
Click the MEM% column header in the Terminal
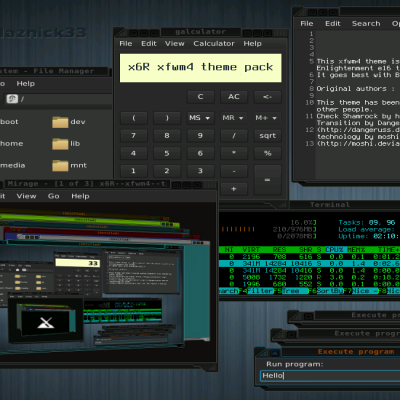point(356,250)
